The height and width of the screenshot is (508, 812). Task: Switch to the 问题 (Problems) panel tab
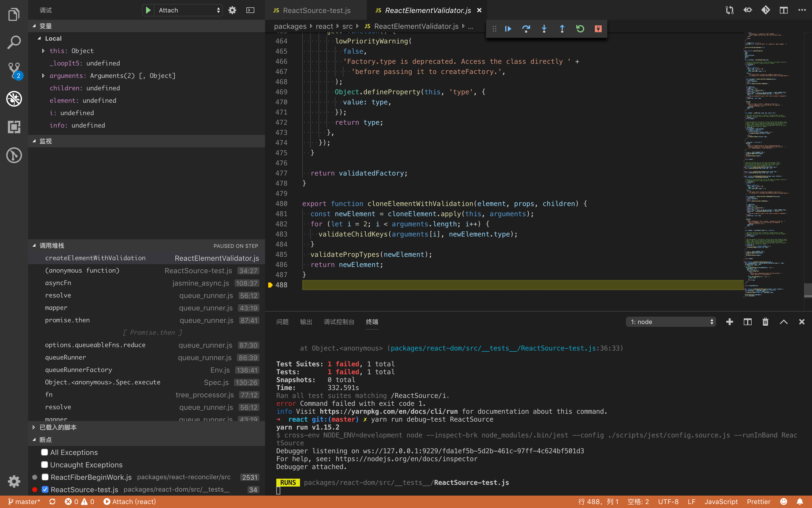282,321
